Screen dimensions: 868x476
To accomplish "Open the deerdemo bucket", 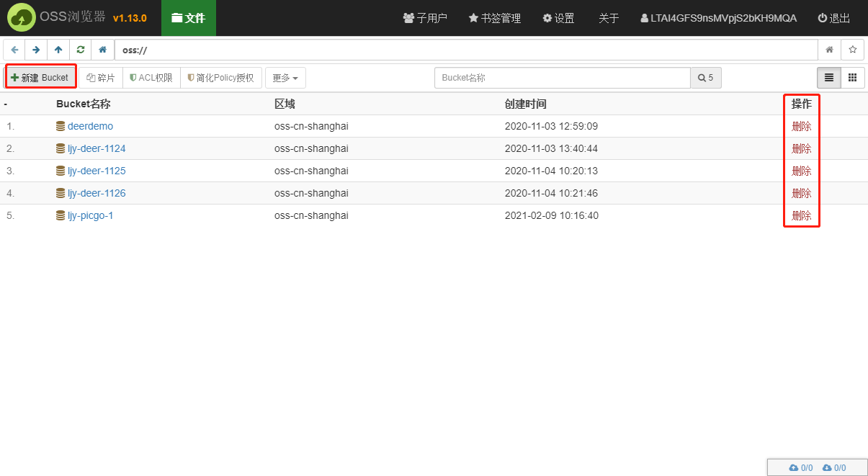I will click(x=90, y=126).
